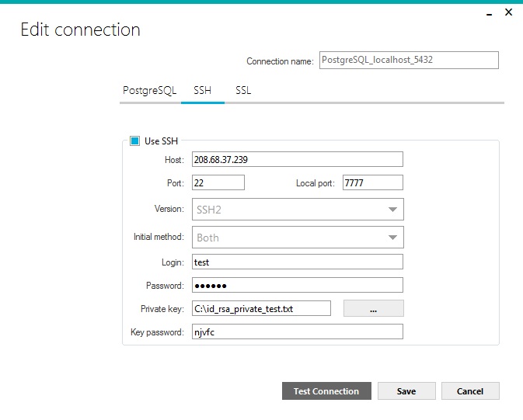
Task: Browse for private key file button
Action: point(374,308)
